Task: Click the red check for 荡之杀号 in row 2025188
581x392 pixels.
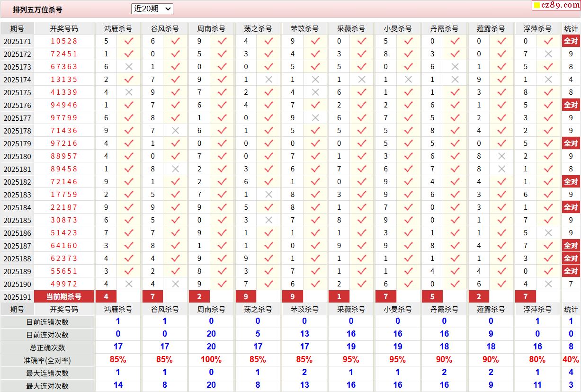Action: pos(269,258)
